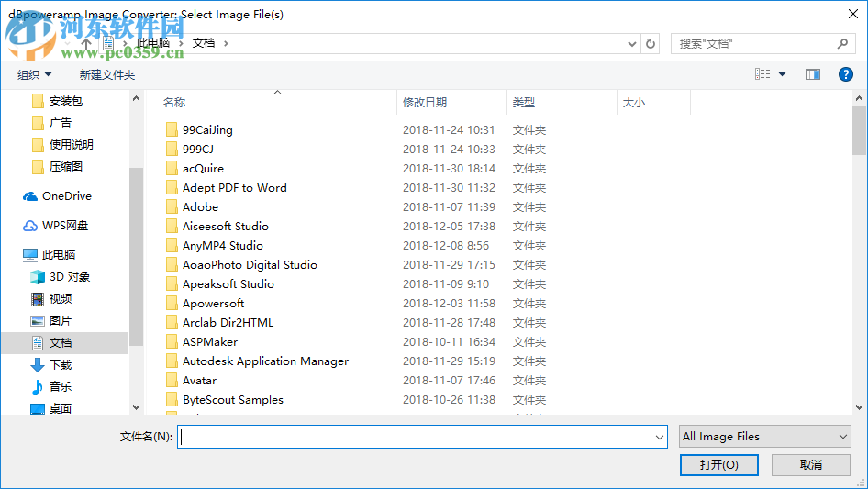Click the 压缩图 folder icon in sidebar
The width and height of the screenshot is (868, 489).
tap(38, 167)
